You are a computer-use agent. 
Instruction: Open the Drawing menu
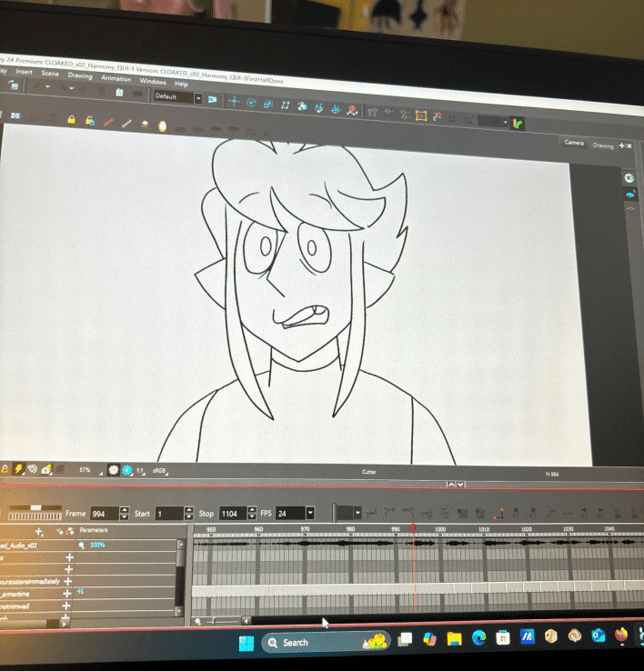80,75
